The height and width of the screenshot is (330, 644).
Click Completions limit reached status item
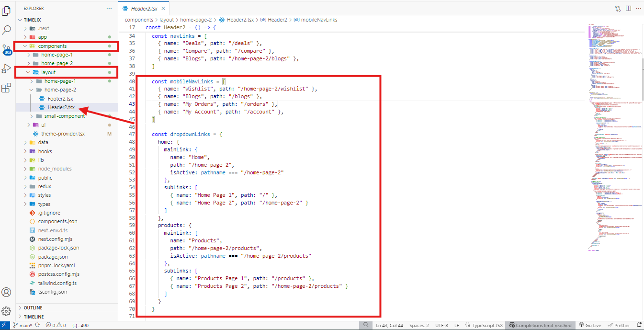541,326
